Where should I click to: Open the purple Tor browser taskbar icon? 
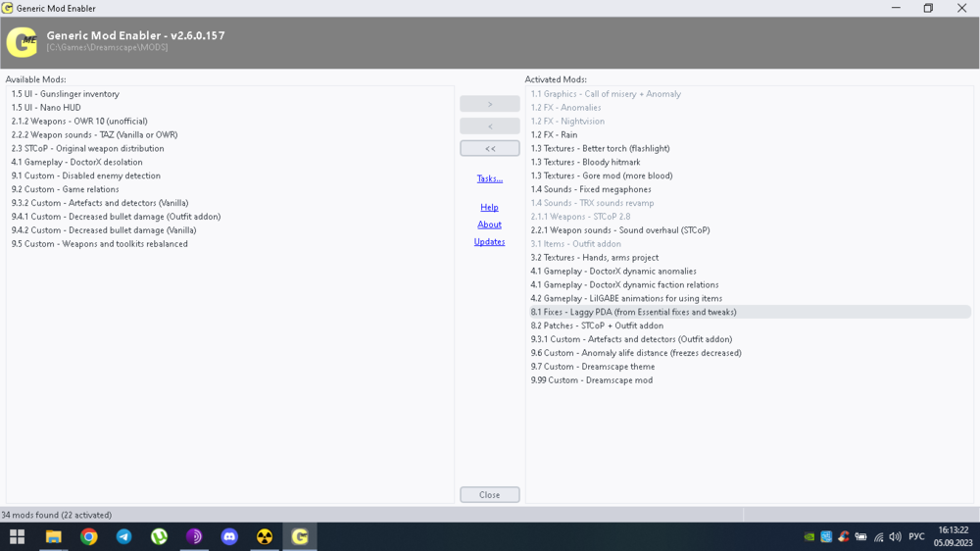pyautogui.click(x=194, y=536)
